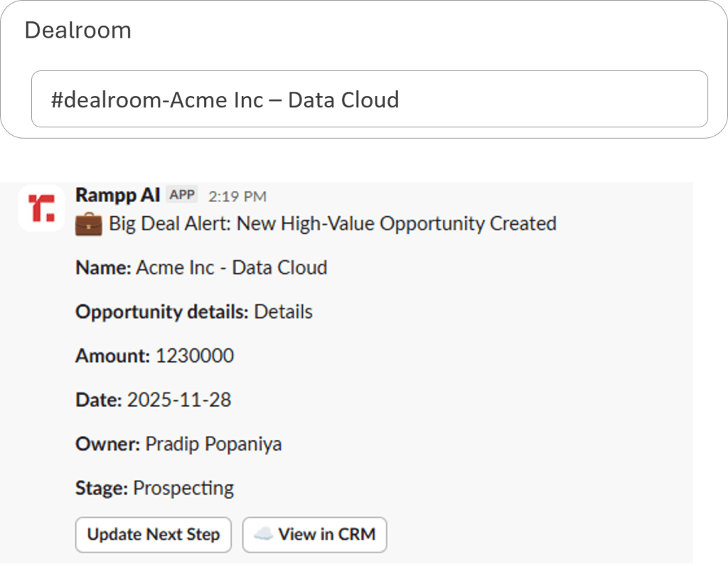Click the View in CRM text
The height and width of the screenshot is (566, 728).
(x=326, y=534)
